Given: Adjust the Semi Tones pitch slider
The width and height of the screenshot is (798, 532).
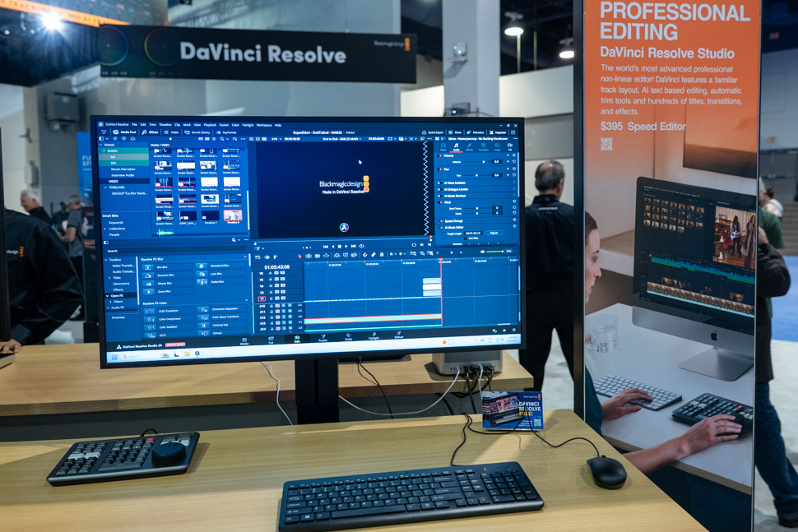Looking at the screenshot, I should click(x=477, y=209).
